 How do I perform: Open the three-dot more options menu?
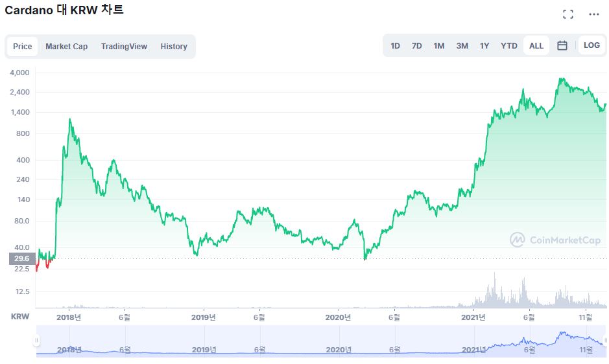click(x=594, y=14)
